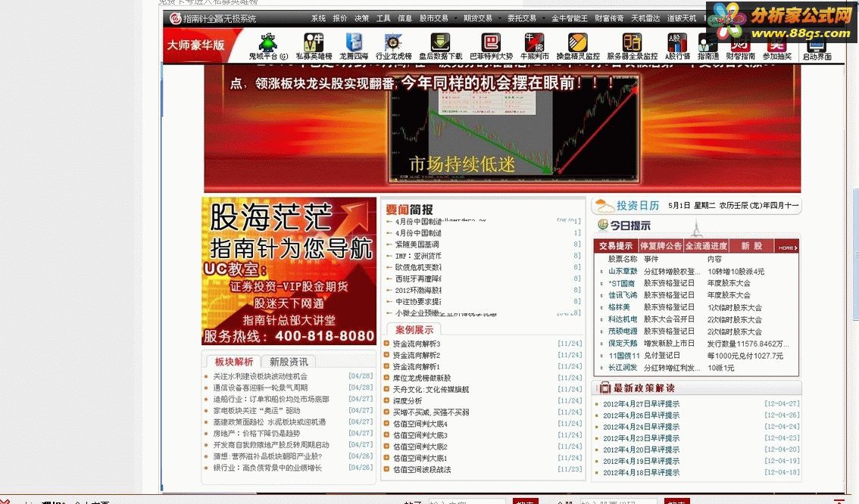Expand the 委托交易 dropdown menu
The height and width of the screenshot is (504, 859).
(524, 18)
